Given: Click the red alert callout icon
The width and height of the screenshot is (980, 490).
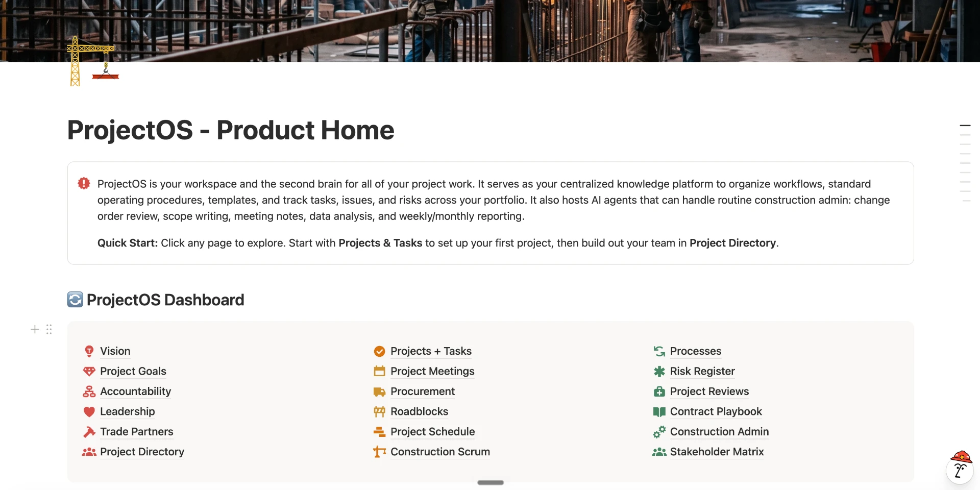Looking at the screenshot, I should pos(84,183).
